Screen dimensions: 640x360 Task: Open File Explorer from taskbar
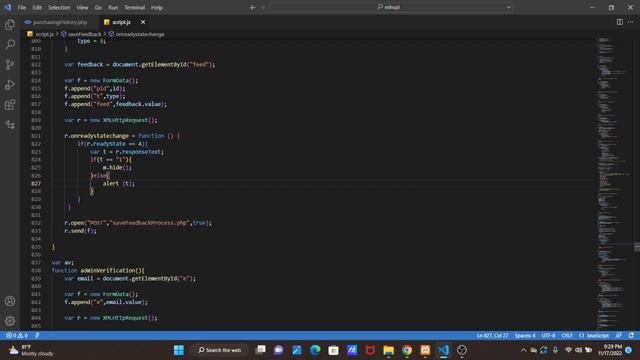[x=389, y=350]
